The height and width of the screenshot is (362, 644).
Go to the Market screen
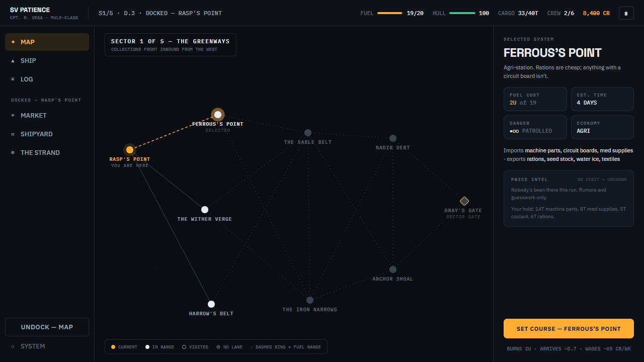tap(47, 115)
